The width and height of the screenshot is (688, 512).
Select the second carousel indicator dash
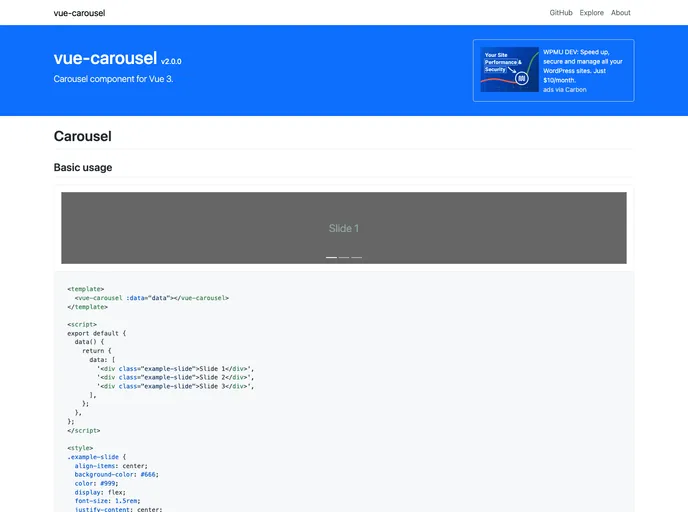click(344, 258)
